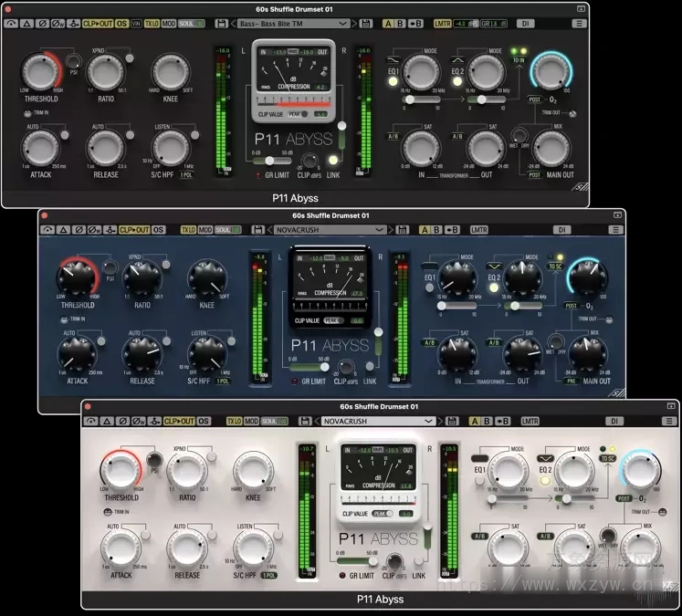This screenshot has height=616, width=682.
Task: Toggle LISTEN button in the top black window
Action: pyautogui.click(x=194, y=135)
